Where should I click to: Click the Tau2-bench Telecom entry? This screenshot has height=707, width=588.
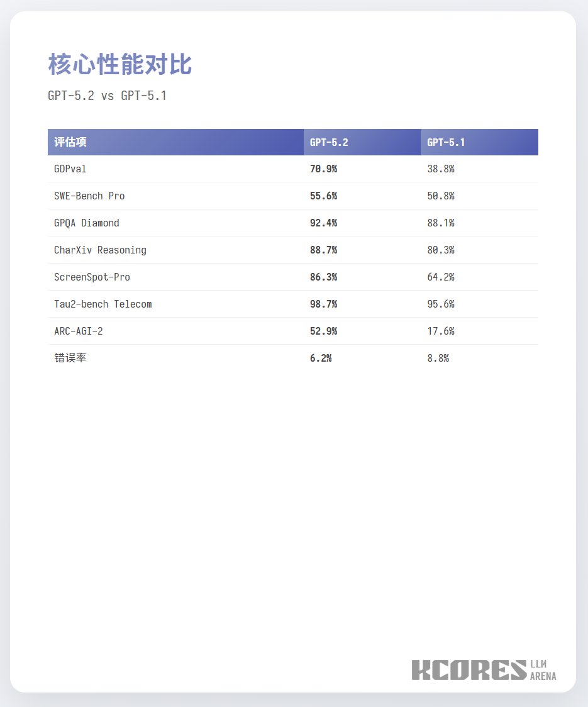103,304
